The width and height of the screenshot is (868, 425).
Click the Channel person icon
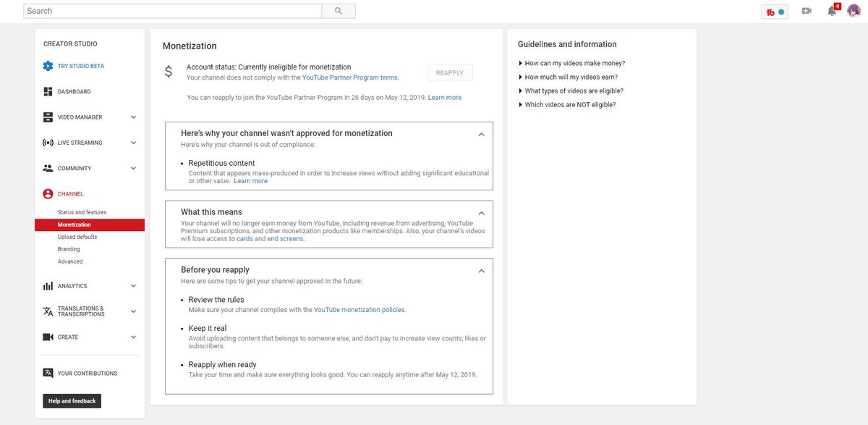48,194
